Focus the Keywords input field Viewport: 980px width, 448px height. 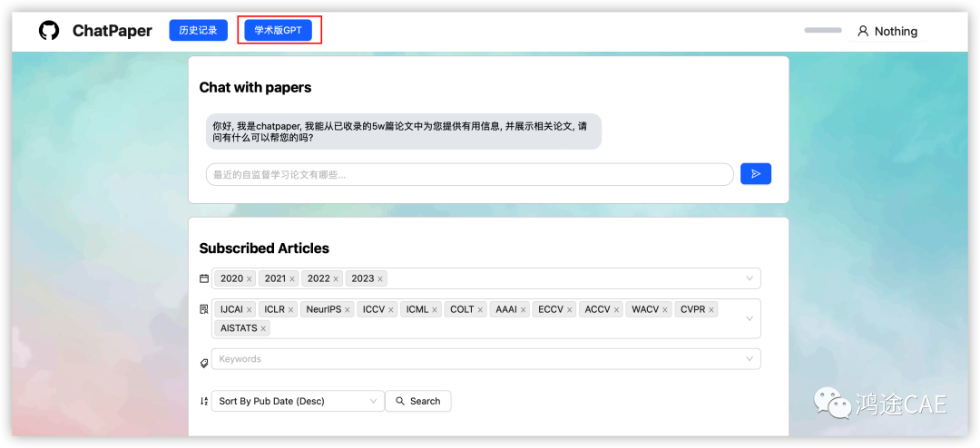[486, 358]
